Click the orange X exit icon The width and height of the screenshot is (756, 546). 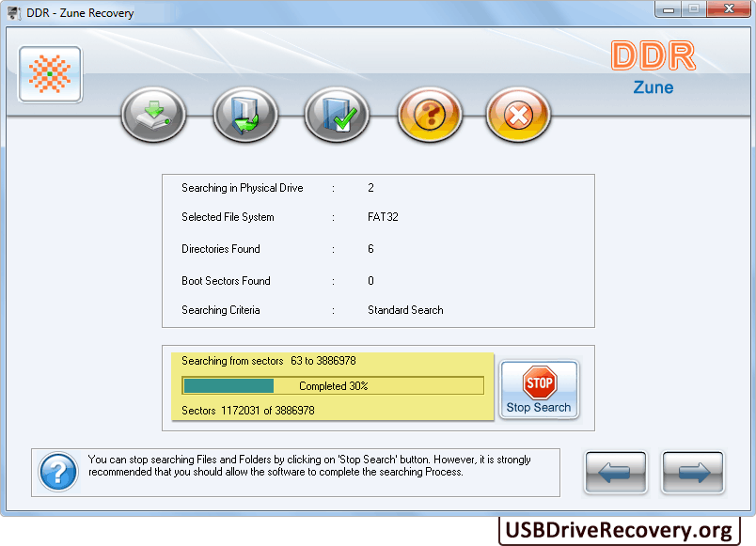(518, 115)
